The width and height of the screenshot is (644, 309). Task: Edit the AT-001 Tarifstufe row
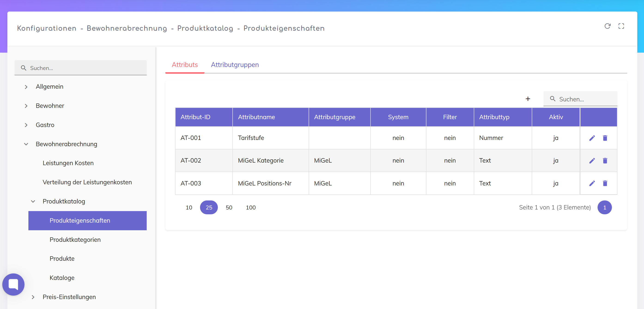pyautogui.click(x=592, y=138)
